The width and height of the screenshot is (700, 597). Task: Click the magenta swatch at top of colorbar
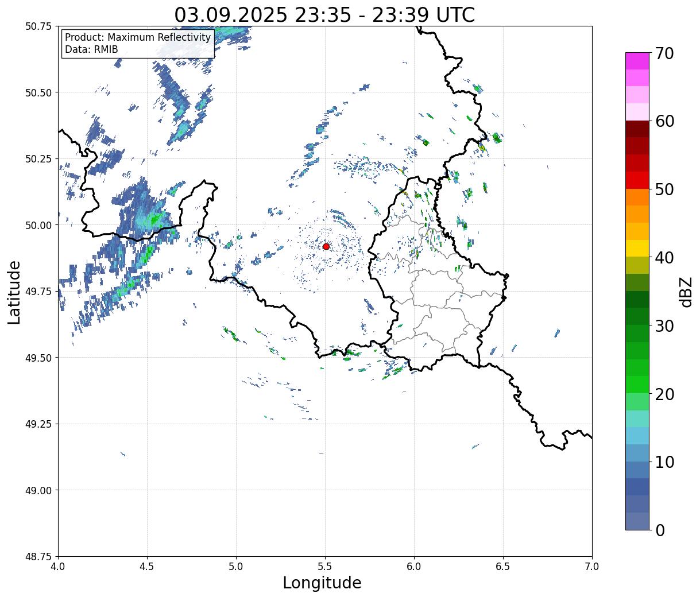pos(637,61)
